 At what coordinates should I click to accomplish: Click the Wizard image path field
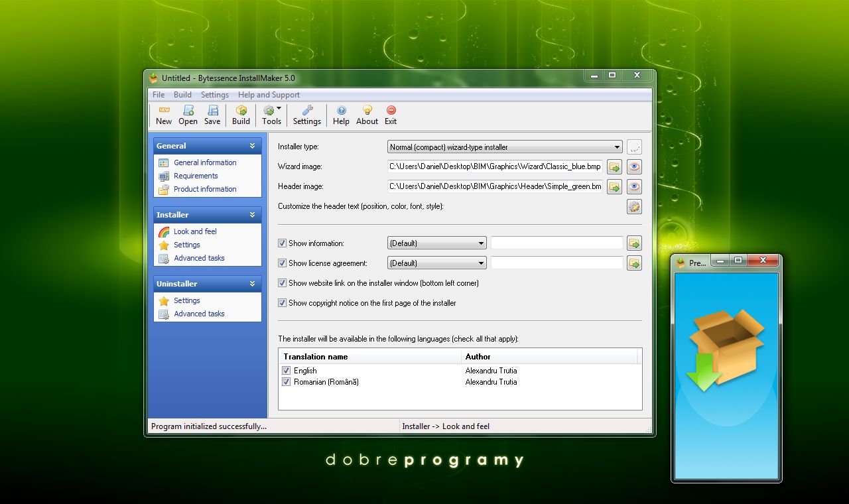[x=495, y=167]
